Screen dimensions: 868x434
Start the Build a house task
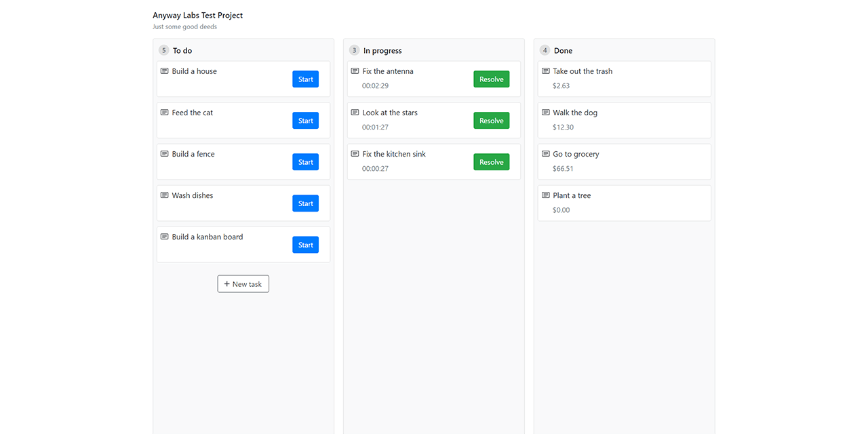tap(305, 79)
